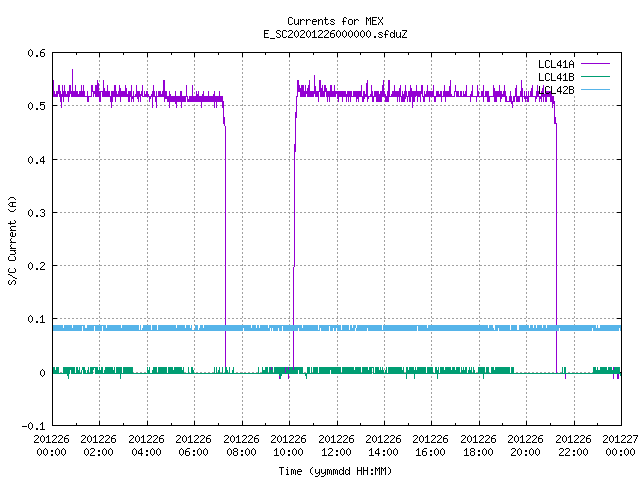
Task: Click the 0.4 y-axis tick label
Action: (x=36, y=160)
